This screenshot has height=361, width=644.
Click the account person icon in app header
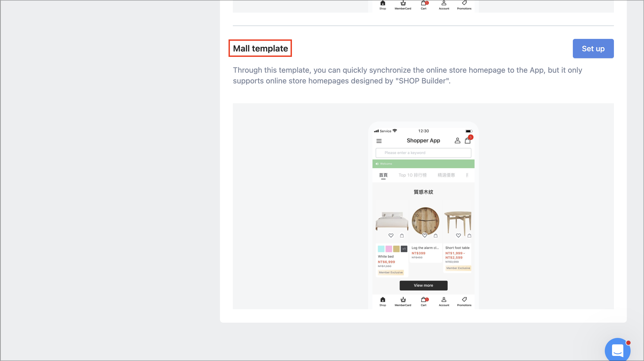point(457,141)
